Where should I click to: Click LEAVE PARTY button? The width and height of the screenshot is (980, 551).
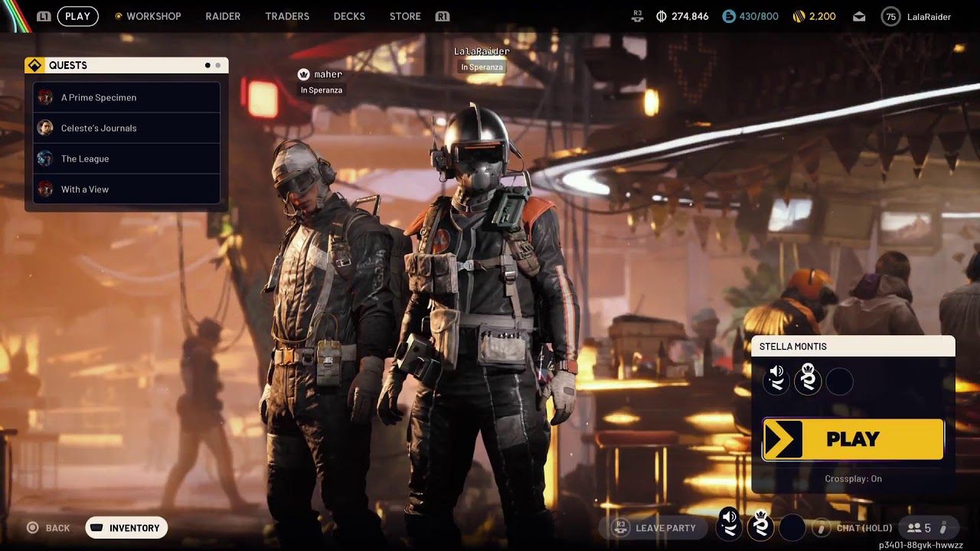(x=655, y=528)
